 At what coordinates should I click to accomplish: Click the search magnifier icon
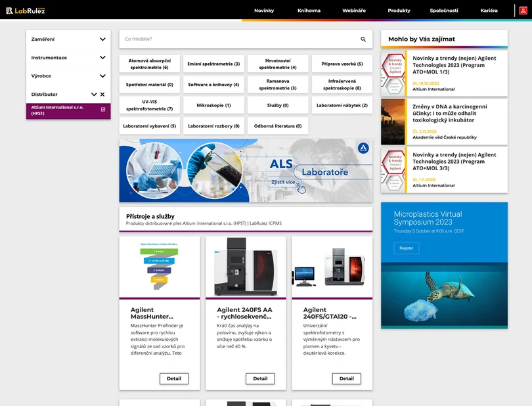coord(363,39)
